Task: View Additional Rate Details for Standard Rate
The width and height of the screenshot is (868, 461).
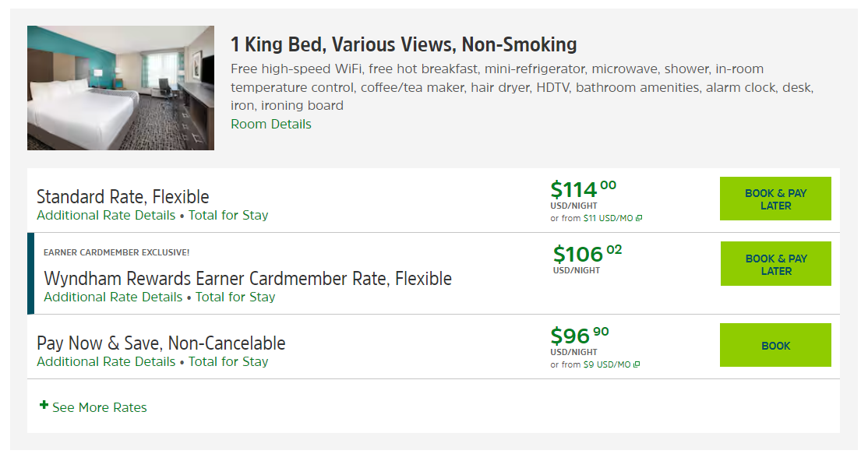Action: [x=106, y=216]
